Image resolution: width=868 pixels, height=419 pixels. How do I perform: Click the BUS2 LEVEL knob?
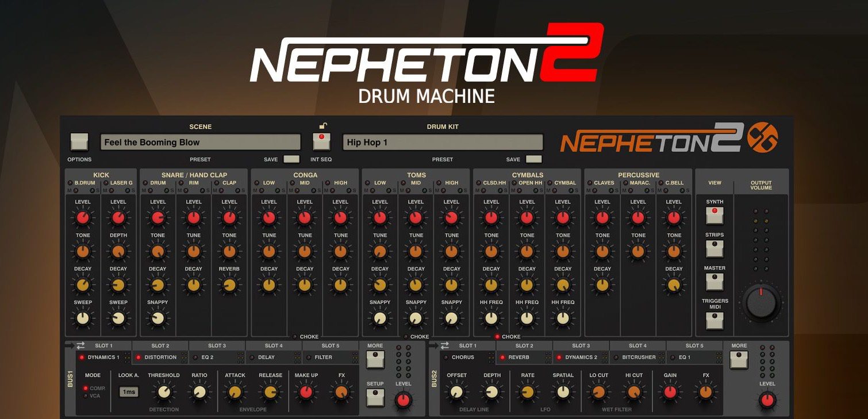(767, 400)
